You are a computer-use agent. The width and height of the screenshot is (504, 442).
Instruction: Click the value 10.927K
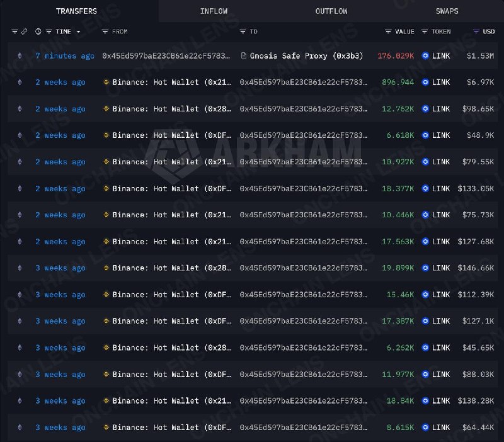(398, 162)
